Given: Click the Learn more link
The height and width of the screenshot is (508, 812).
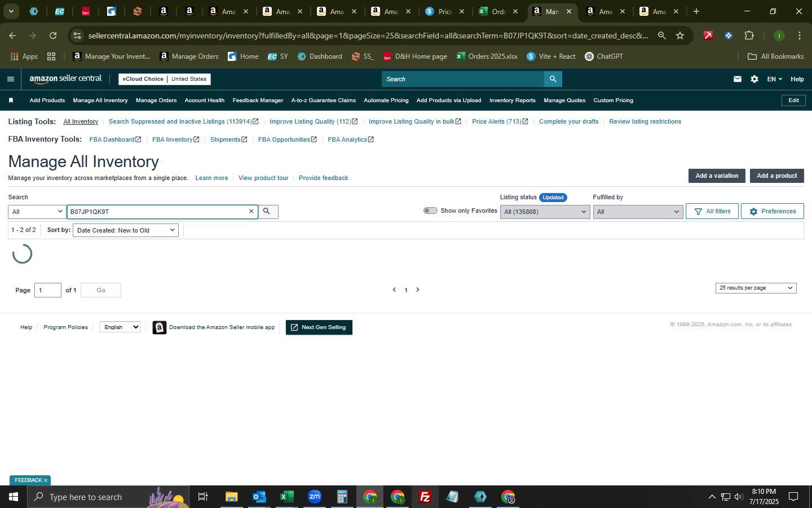Looking at the screenshot, I should (x=211, y=178).
